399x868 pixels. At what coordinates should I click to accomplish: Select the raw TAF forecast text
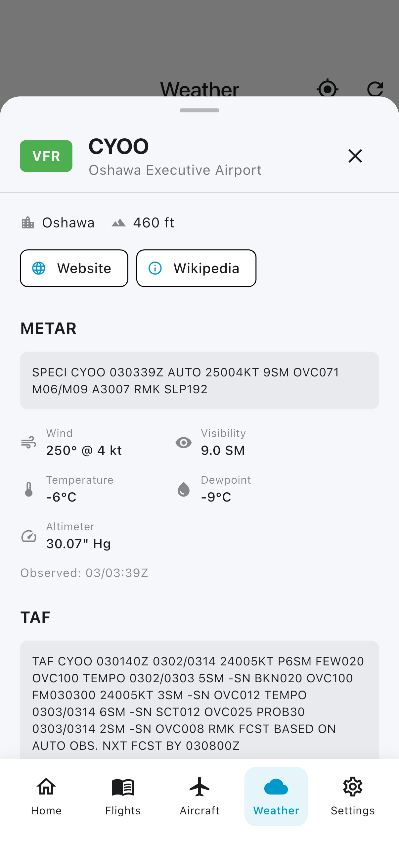pos(199,703)
